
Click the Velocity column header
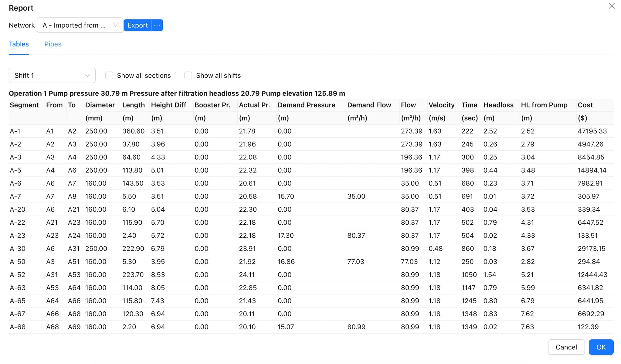coord(441,105)
